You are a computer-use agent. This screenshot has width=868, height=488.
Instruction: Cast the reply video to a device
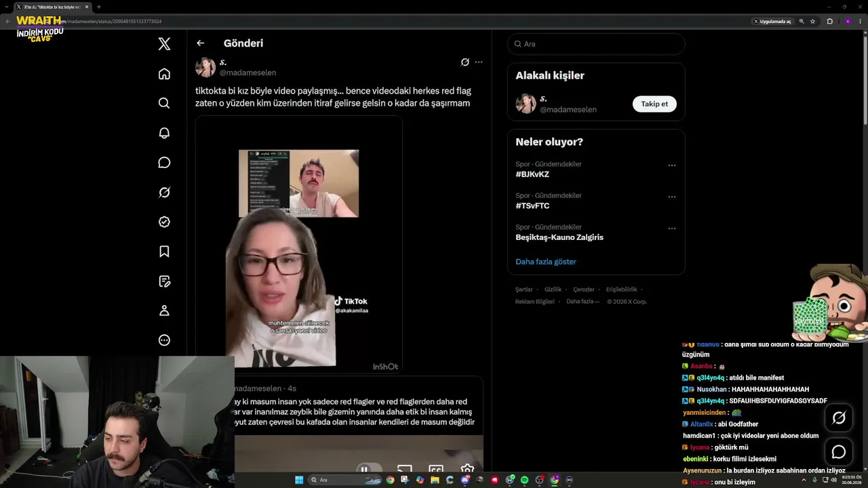404,469
